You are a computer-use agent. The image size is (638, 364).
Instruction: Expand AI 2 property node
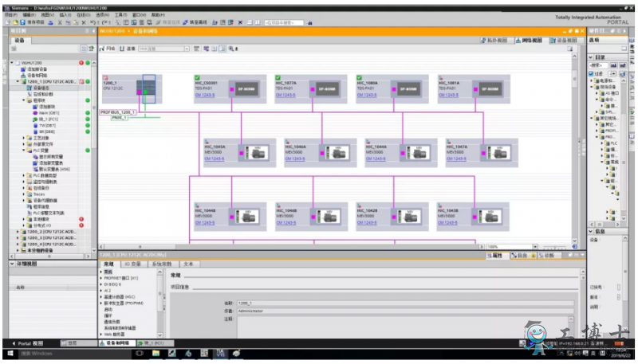[101, 291]
